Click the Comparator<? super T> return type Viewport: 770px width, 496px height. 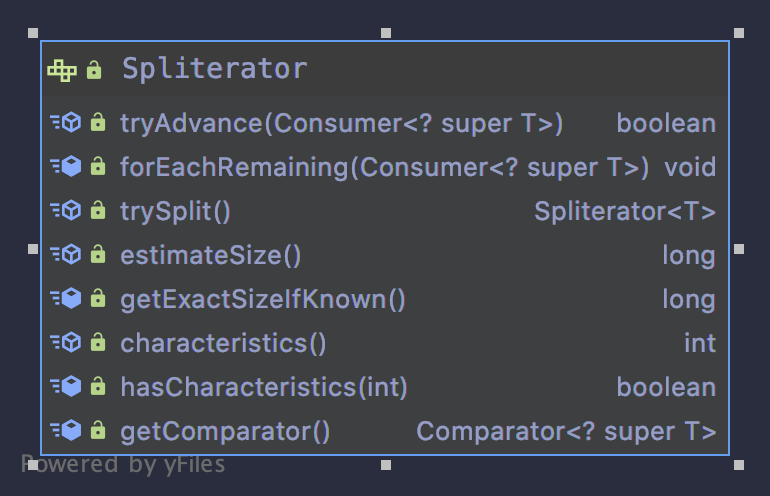[566, 432]
